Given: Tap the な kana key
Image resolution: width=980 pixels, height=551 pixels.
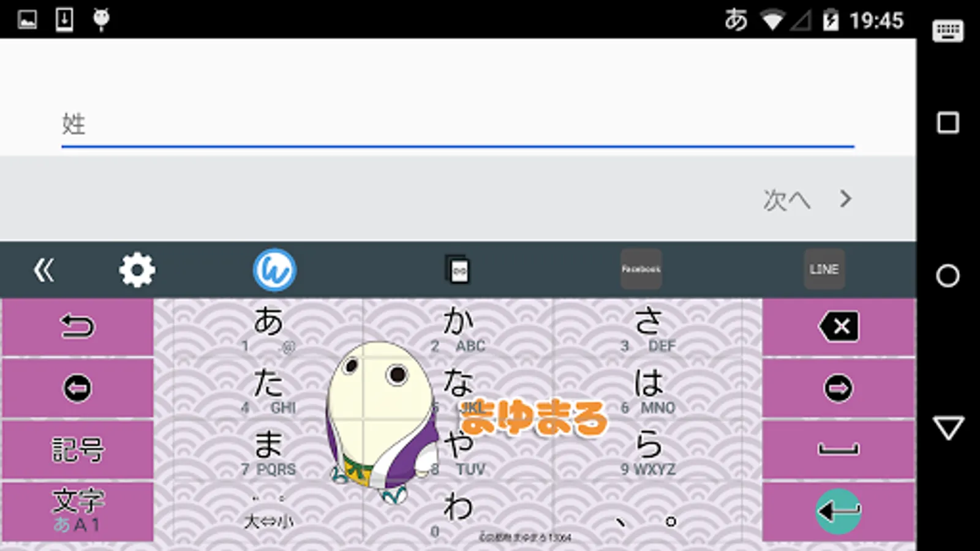Looking at the screenshot, I should click(x=458, y=389).
